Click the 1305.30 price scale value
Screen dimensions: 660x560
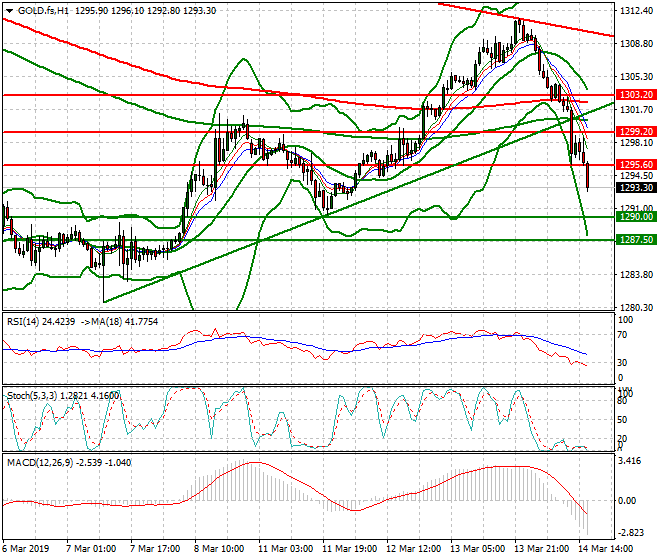coord(636,77)
